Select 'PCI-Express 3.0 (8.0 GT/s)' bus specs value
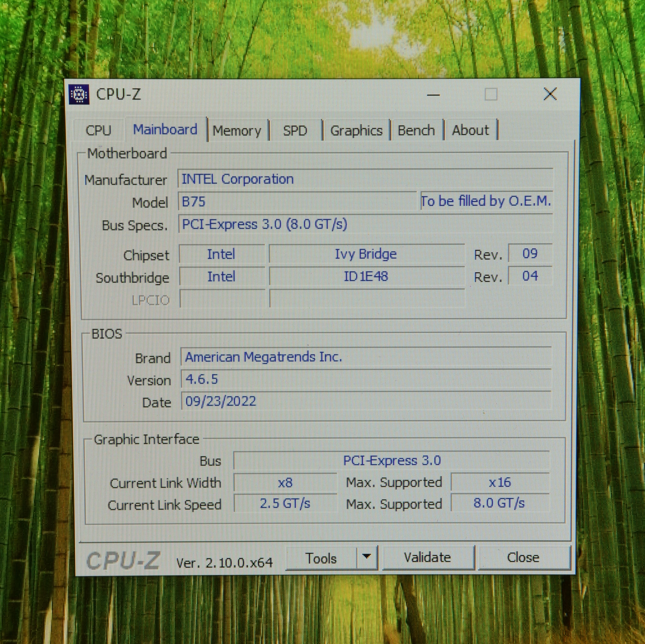The image size is (645, 644). pyautogui.click(x=365, y=224)
